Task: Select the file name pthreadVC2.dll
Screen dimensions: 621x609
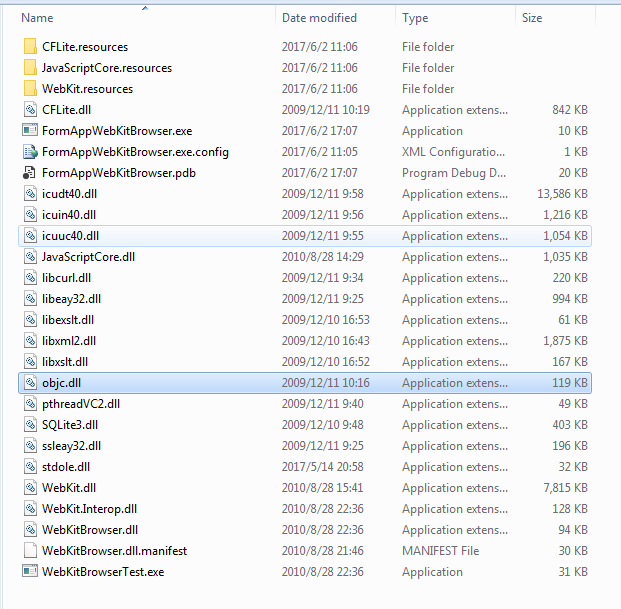Action: tap(81, 403)
